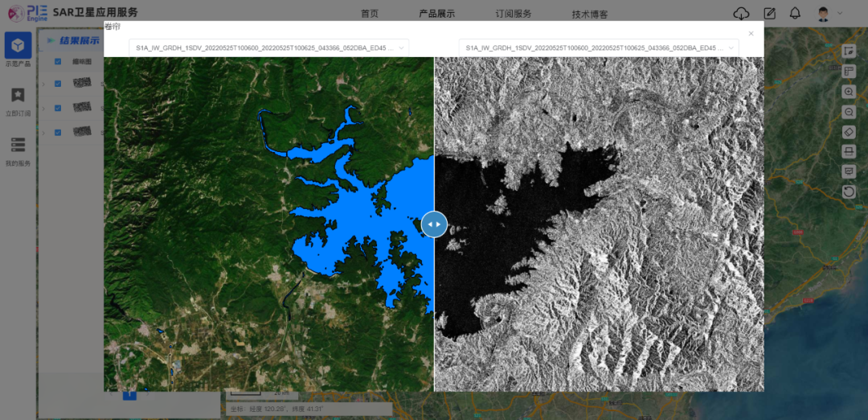Image resolution: width=868 pixels, height=420 pixels.
Task: Click the reset rotate tool
Action: click(849, 191)
